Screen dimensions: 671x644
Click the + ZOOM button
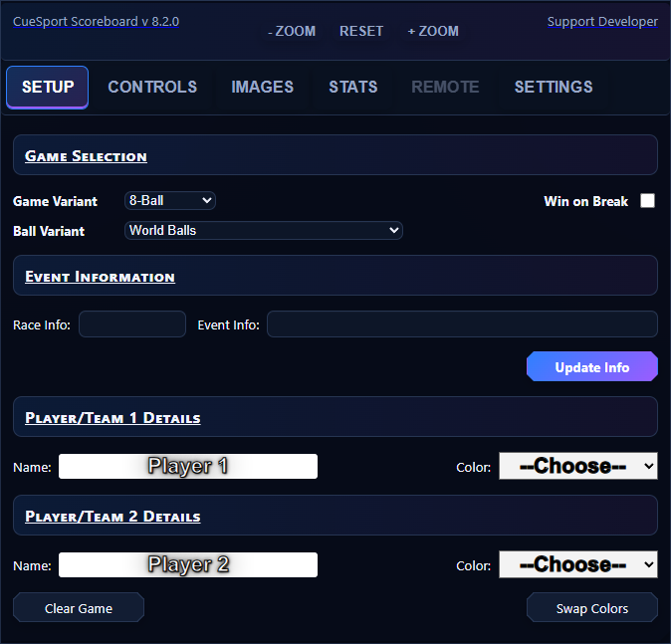pyautogui.click(x=433, y=31)
